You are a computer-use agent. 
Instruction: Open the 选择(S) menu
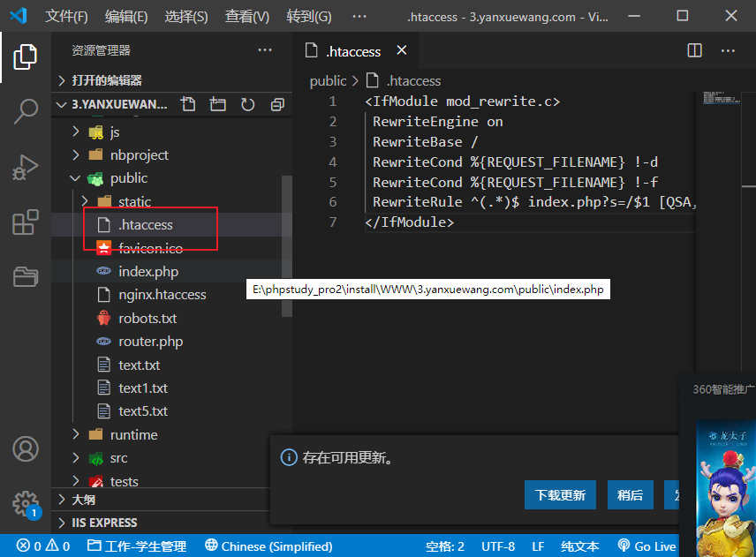pos(186,17)
